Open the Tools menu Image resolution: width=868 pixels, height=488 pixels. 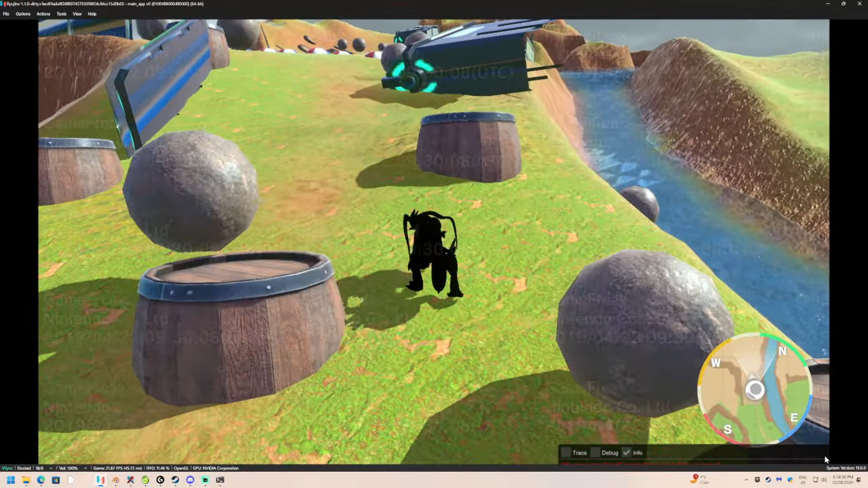[x=61, y=14]
